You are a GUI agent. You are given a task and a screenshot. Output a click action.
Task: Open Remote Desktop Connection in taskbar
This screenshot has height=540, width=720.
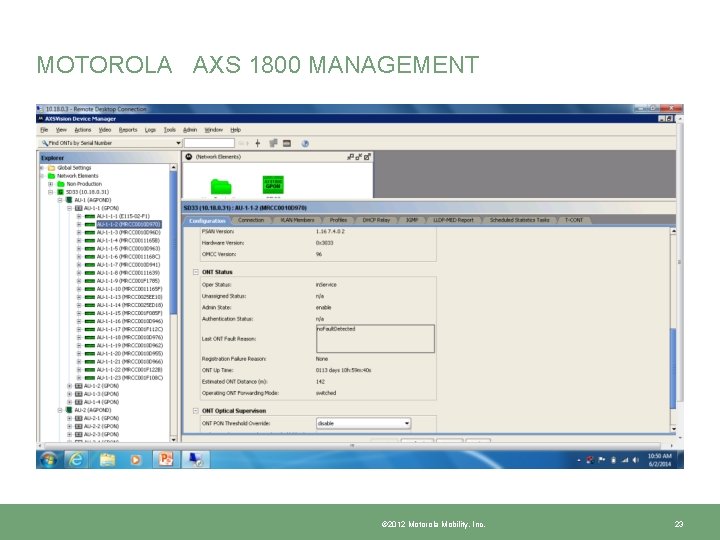tap(196, 459)
